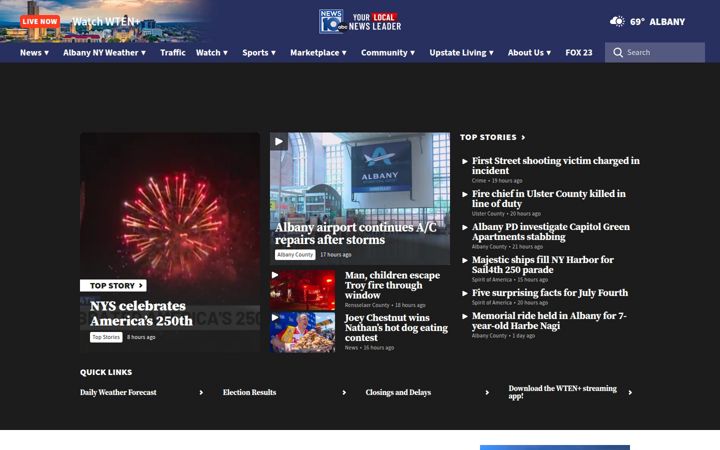Open the Traffic page
Viewport: 720px width, 450px height.
(x=173, y=52)
